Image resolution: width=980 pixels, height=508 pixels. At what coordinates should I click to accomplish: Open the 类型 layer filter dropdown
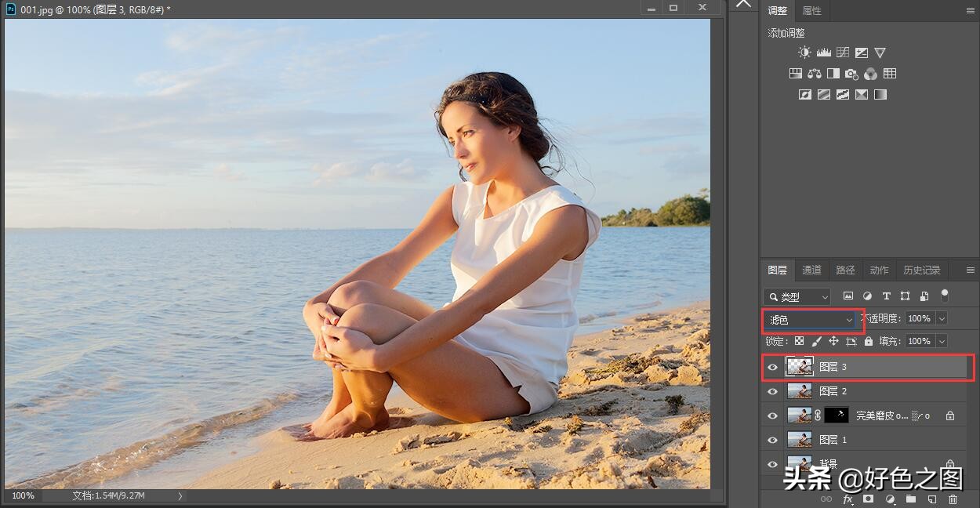coord(797,296)
